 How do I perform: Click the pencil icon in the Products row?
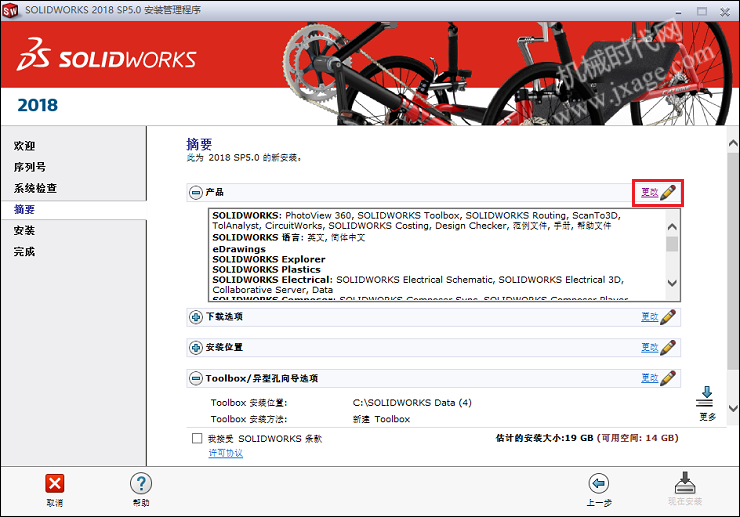(668, 192)
